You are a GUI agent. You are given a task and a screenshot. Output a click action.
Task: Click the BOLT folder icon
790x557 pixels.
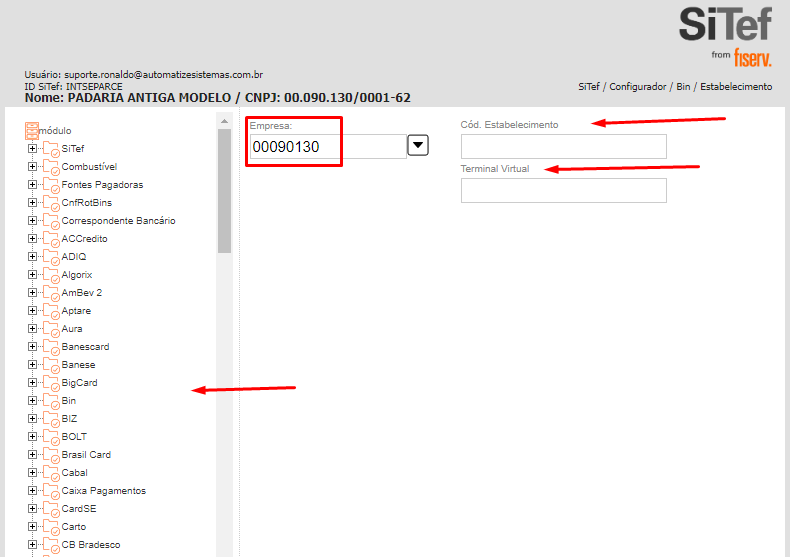pos(51,437)
